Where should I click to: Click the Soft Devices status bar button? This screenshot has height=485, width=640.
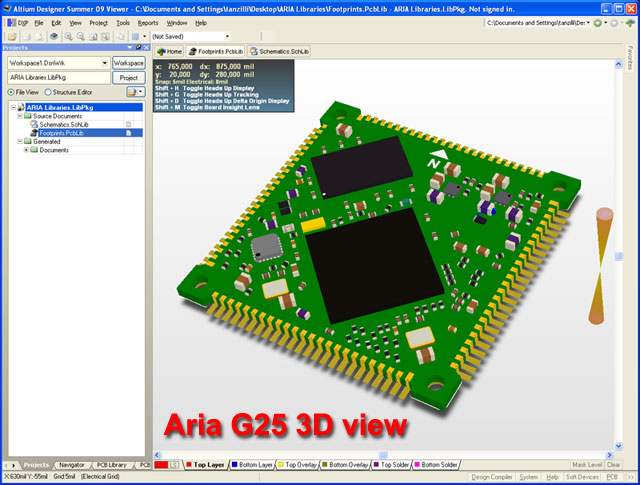coord(582,477)
